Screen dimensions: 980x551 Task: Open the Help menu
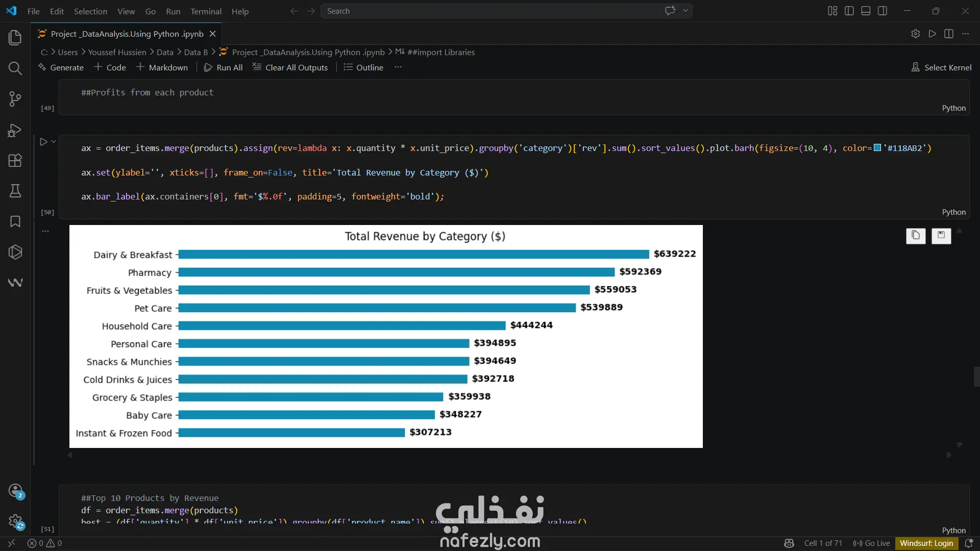pyautogui.click(x=240, y=11)
